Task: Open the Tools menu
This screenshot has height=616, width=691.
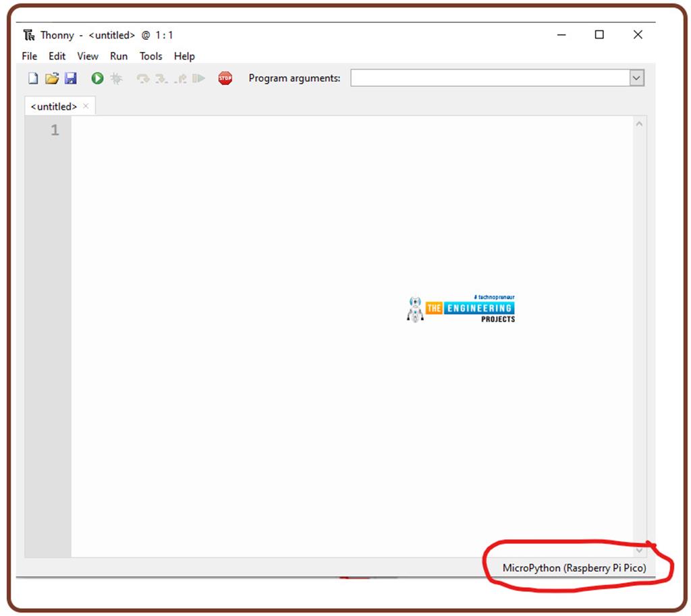Action: pos(150,56)
